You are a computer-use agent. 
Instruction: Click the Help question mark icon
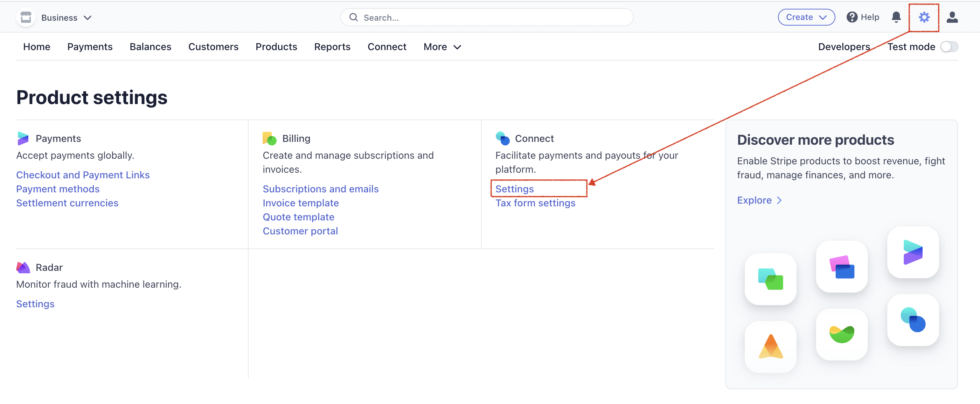tap(852, 17)
